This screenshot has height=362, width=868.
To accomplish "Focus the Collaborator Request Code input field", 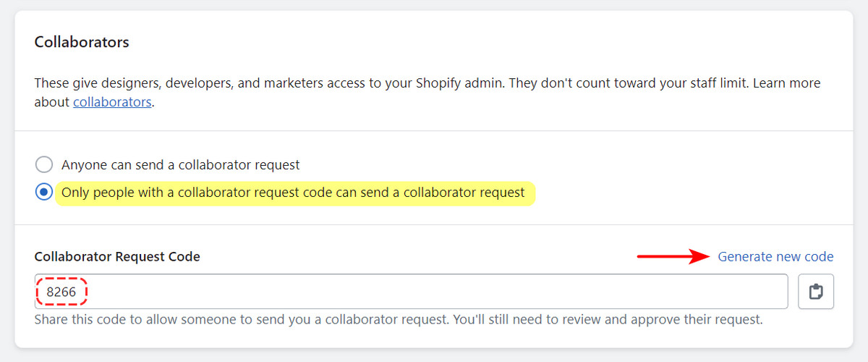I will [411, 292].
